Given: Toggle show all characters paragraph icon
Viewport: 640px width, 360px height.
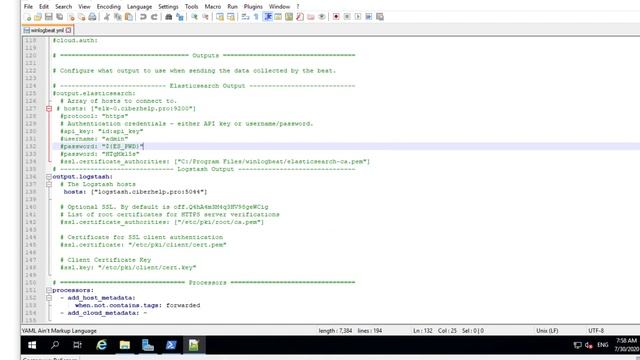Looking at the screenshot, I should point(256,17).
